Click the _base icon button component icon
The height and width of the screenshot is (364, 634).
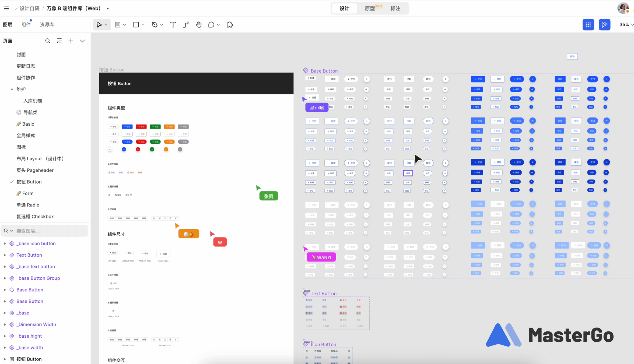pyautogui.click(x=12, y=243)
